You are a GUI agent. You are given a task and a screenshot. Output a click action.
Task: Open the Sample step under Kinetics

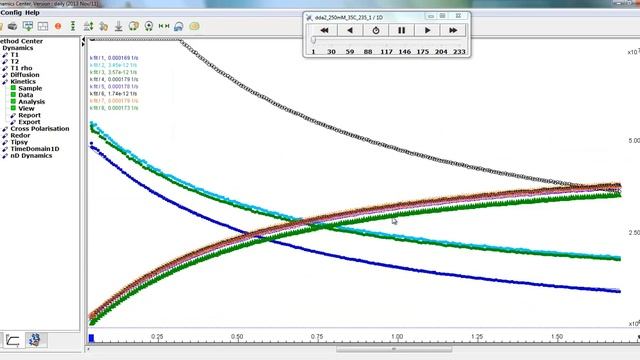tap(30, 88)
